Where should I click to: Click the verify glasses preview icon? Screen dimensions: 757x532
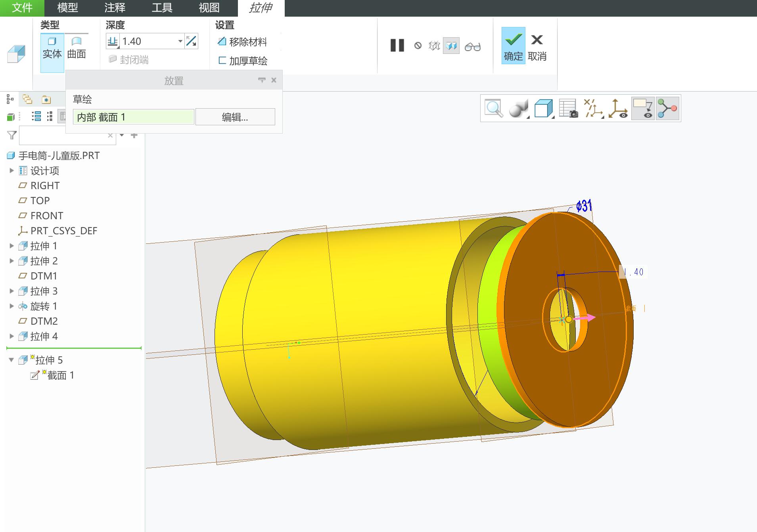click(472, 46)
